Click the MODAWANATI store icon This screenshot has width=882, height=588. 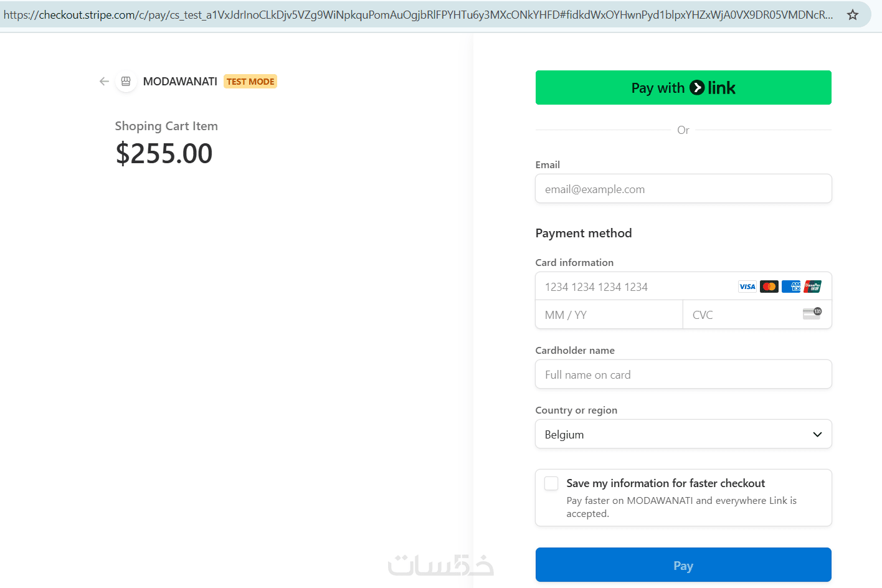(126, 82)
